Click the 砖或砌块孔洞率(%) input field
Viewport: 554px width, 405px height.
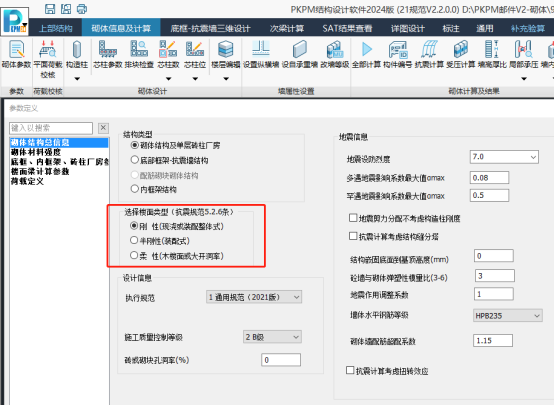tap(281, 360)
